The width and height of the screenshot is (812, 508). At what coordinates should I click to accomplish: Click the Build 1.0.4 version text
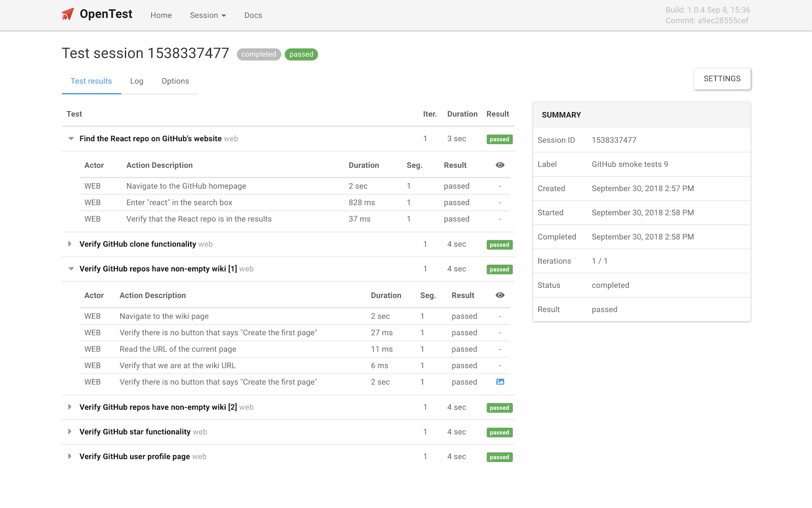point(708,10)
